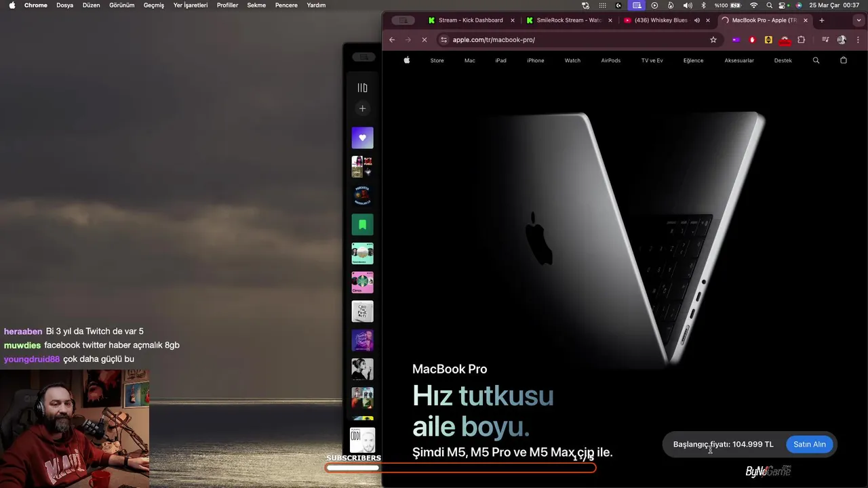868x488 pixels.
Task: Expand the tab search dropdown arrow
Action: (x=859, y=20)
